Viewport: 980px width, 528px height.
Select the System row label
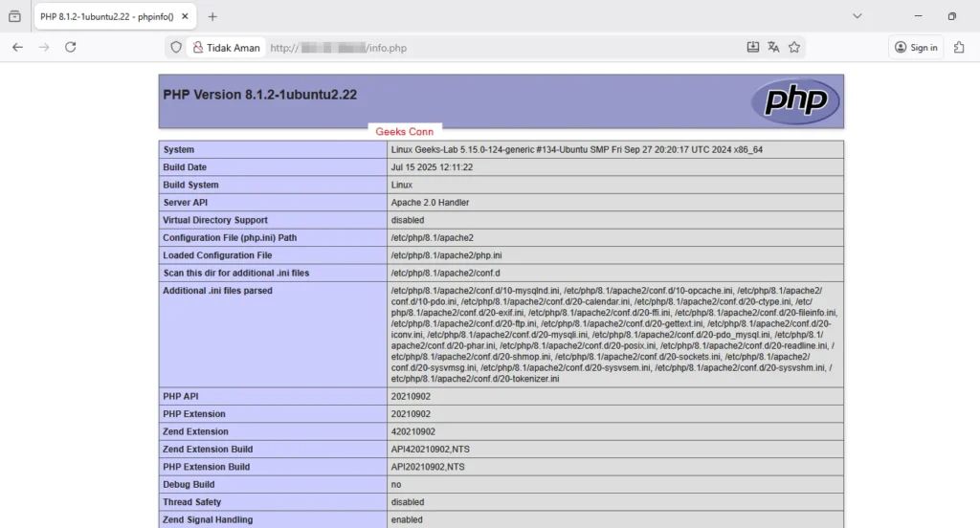(x=179, y=150)
